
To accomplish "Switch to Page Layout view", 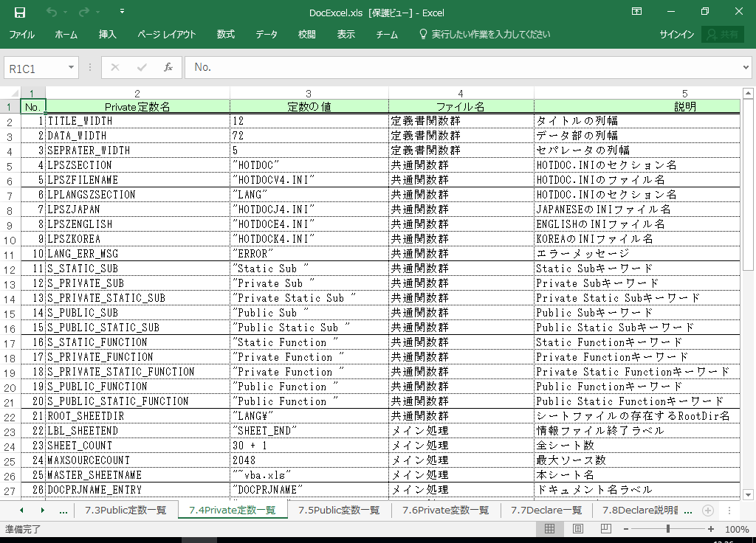I will click(x=577, y=529).
